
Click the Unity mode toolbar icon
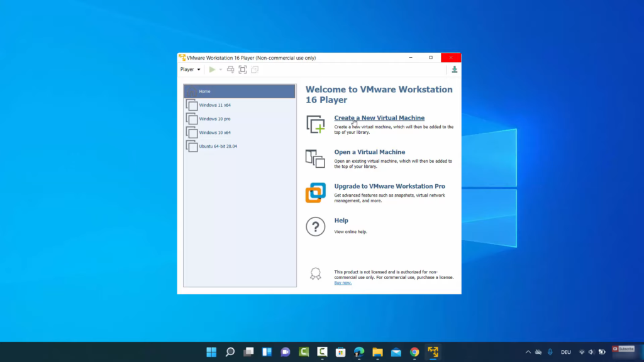pos(255,70)
